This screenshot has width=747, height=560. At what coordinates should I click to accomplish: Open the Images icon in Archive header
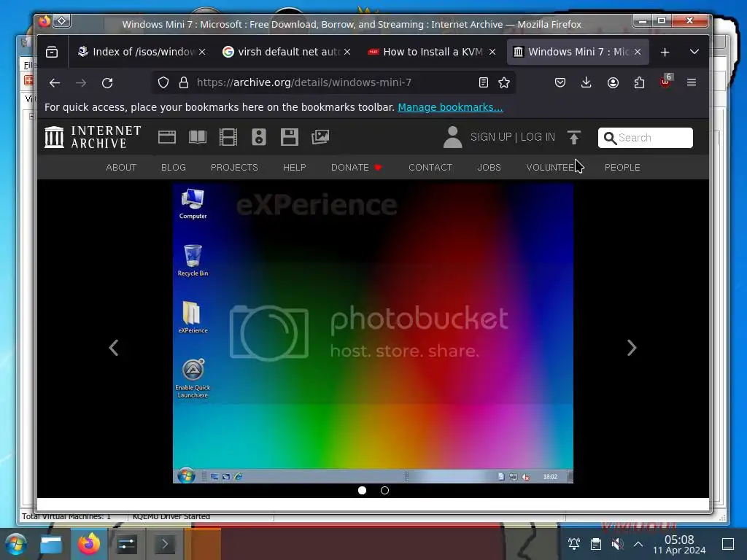click(x=320, y=137)
